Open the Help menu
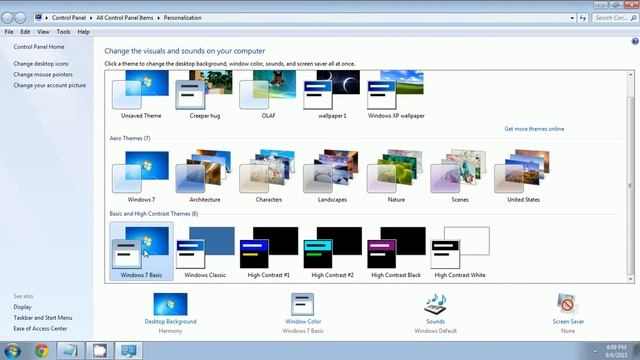The height and width of the screenshot is (360, 640). click(x=83, y=31)
